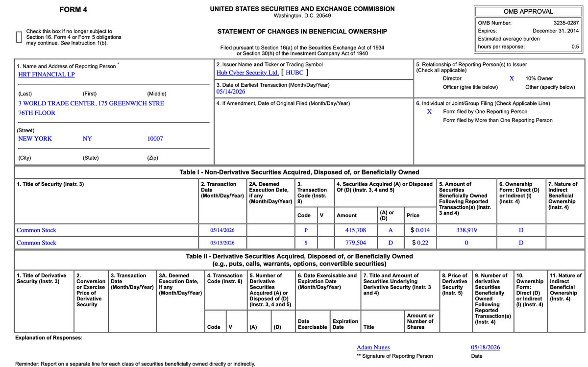Click the NY state value

(x=88, y=139)
